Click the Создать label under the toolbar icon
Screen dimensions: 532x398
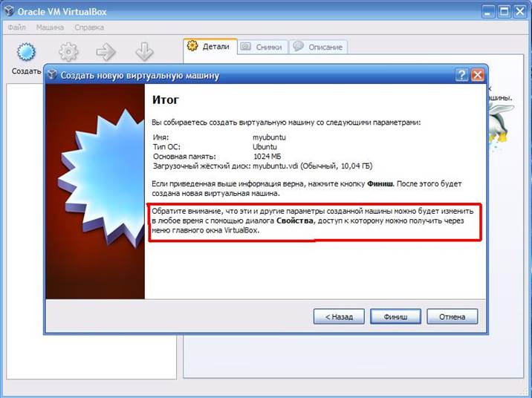[x=27, y=71]
